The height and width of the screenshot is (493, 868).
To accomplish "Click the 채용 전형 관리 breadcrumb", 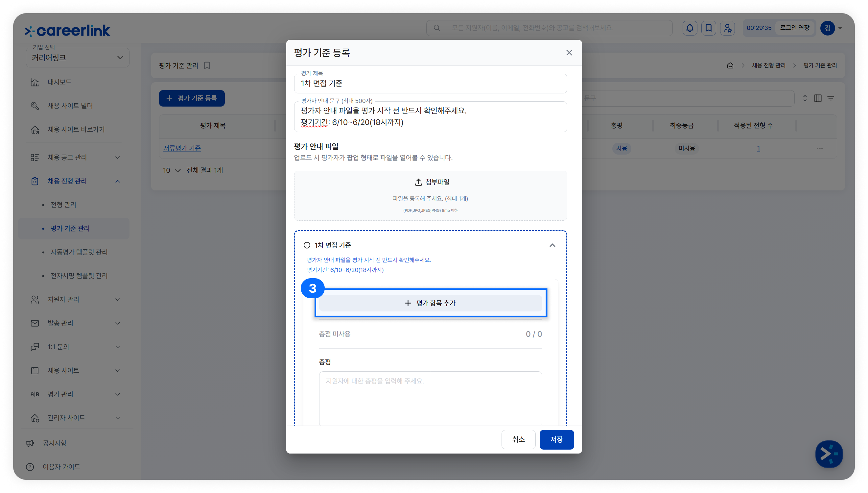I will tap(768, 65).
